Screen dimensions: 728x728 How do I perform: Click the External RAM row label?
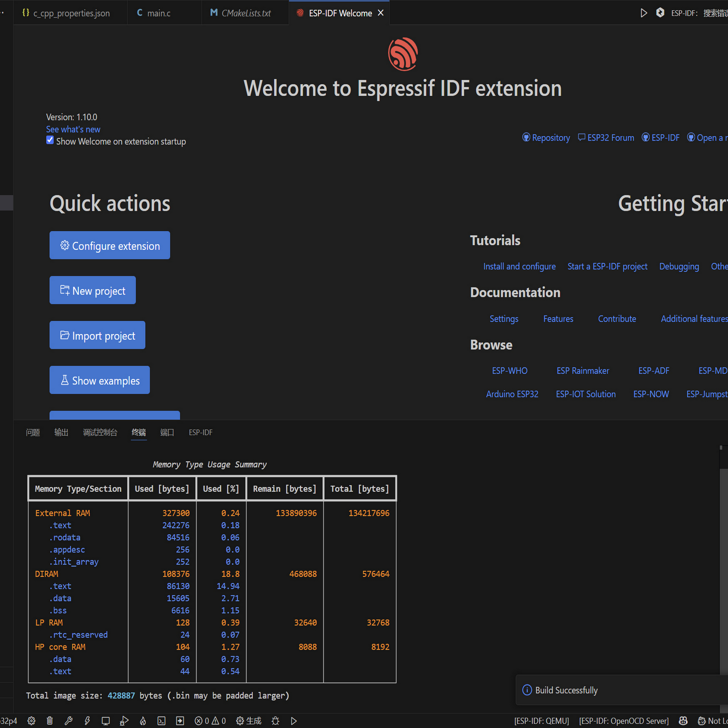(62, 513)
